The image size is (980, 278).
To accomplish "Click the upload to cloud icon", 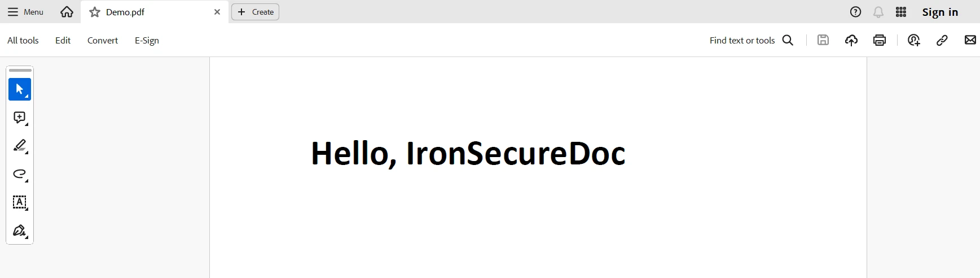I will tap(851, 40).
